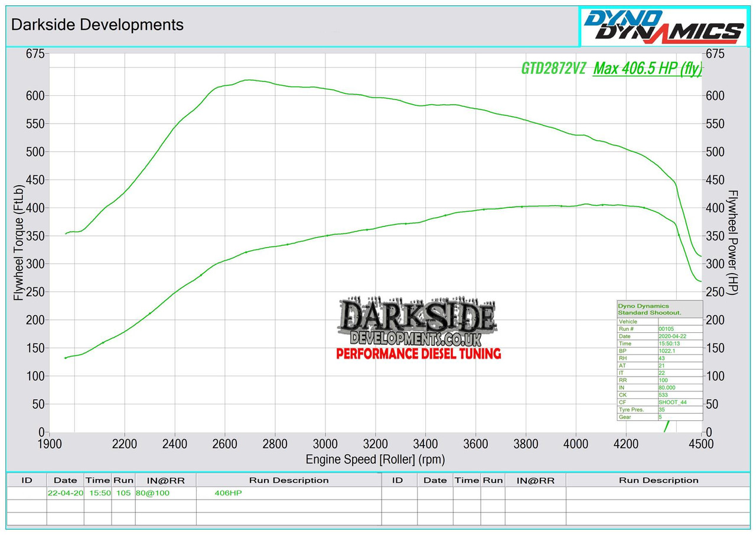Click the RH value "43" in info box
Viewport: 756px width, 535px height.
point(662,358)
